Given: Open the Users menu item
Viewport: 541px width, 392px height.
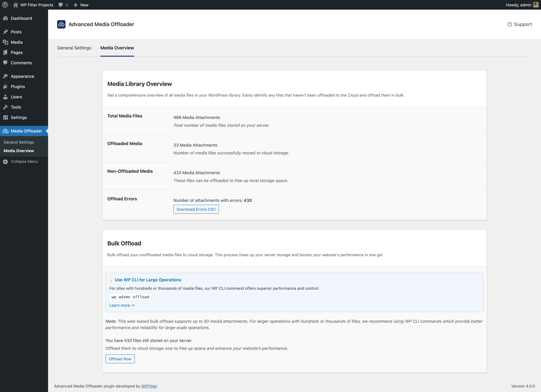Looking at the screenshot, I should 24,97.
